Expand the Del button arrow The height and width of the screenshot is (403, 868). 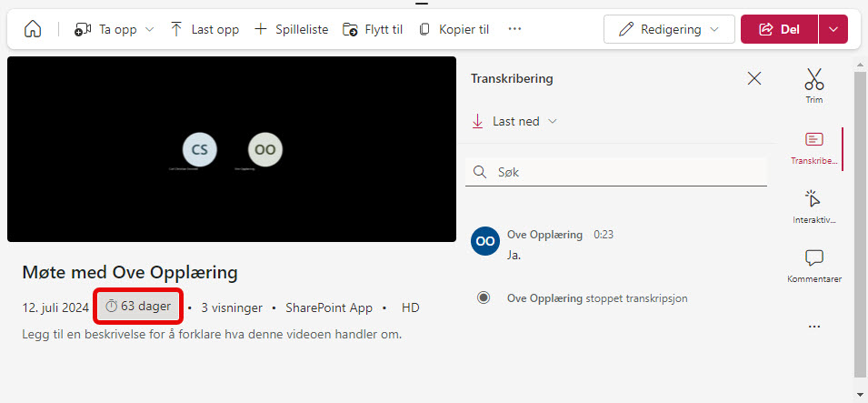833,29
